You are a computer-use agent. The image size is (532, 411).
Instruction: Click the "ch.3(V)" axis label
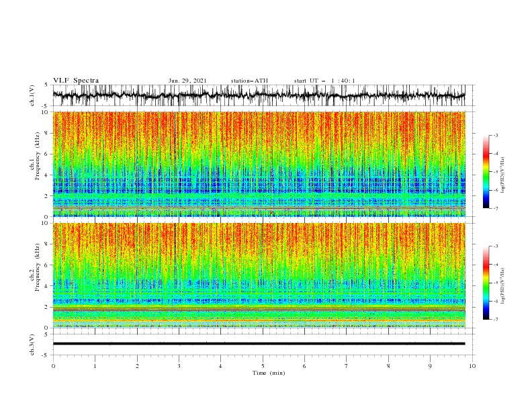pos(32,345)
